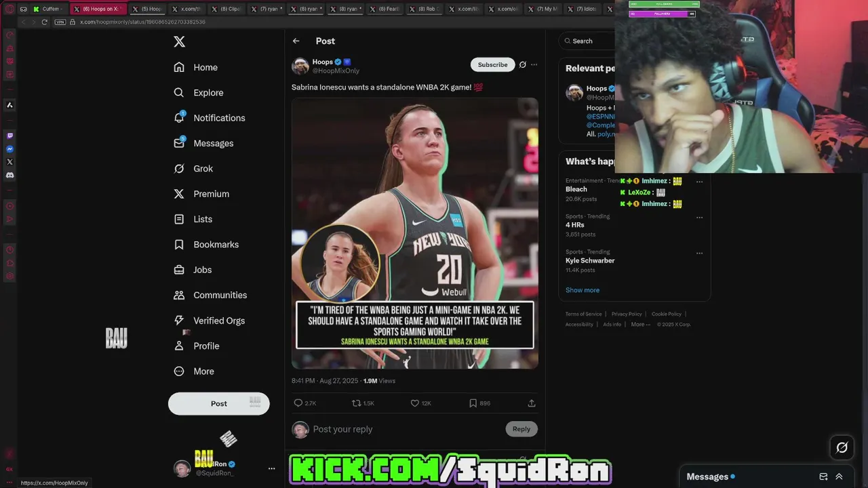Open the Explore page
The width and height of the screenshot is (868, 488).
[199, 93]
